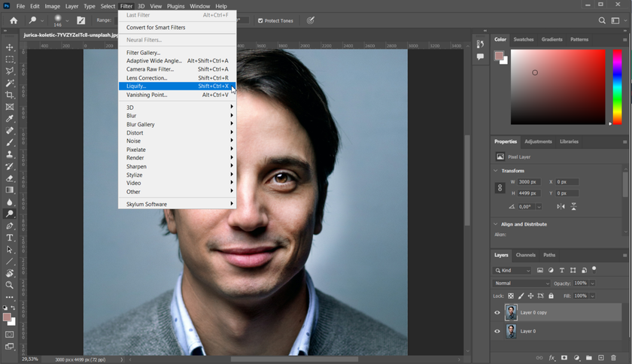Viewport: 632px width, 364px height.
Task: Click the Home button in options bar
Action: (13, 20)
